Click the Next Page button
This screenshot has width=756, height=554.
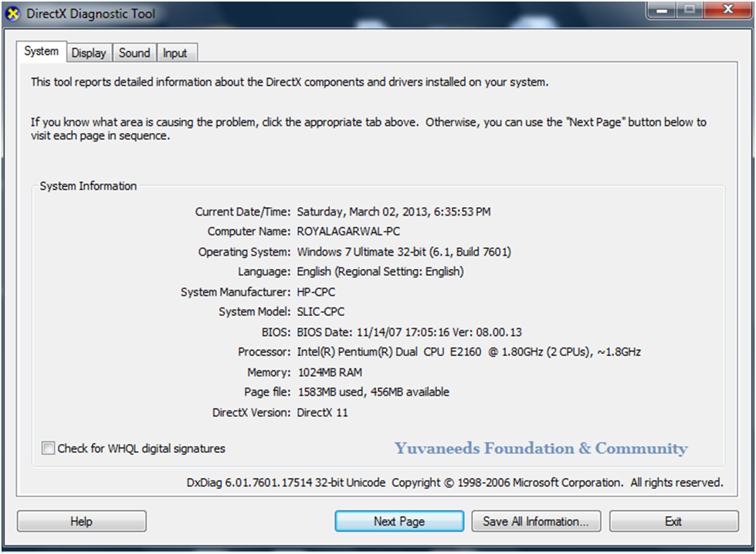click(398, 521)
